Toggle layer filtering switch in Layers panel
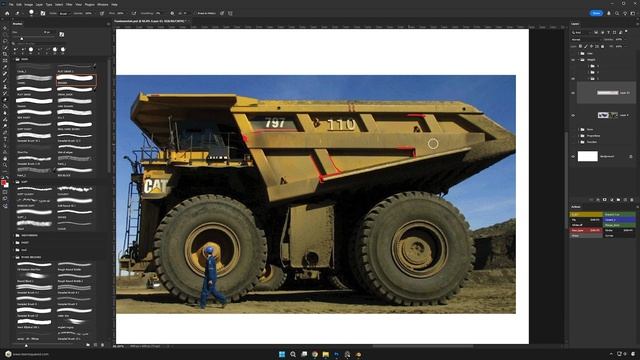The height and width of the screenshot is (360, 640). [627, 31]
